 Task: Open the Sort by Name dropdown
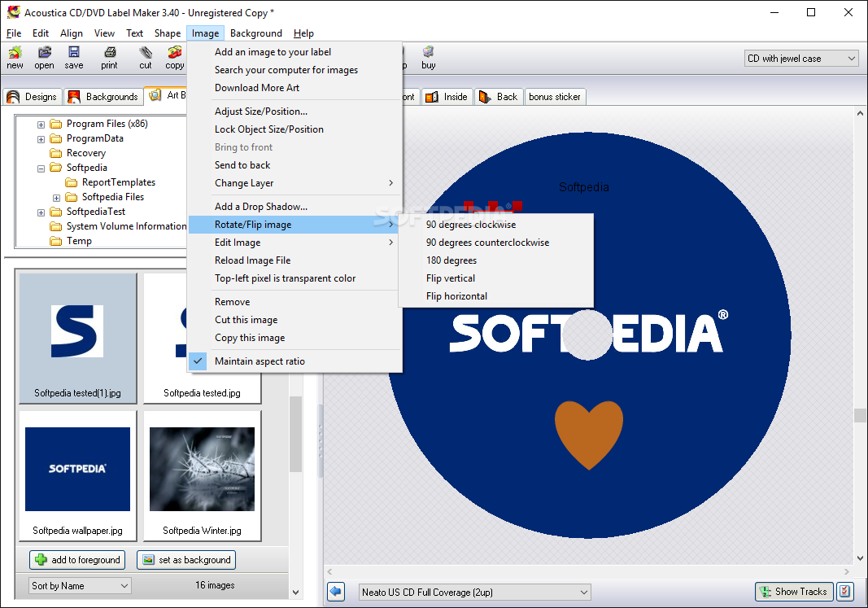pos(80,586)
